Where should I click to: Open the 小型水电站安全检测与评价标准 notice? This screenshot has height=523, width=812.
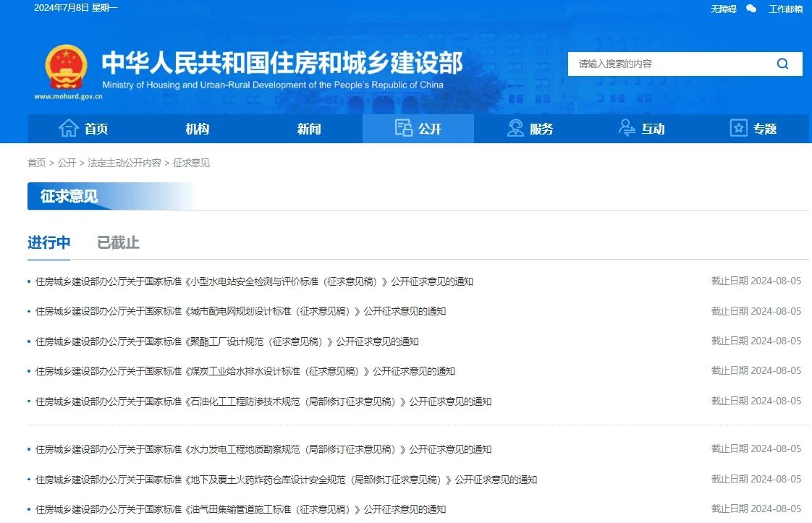point(254,281)
